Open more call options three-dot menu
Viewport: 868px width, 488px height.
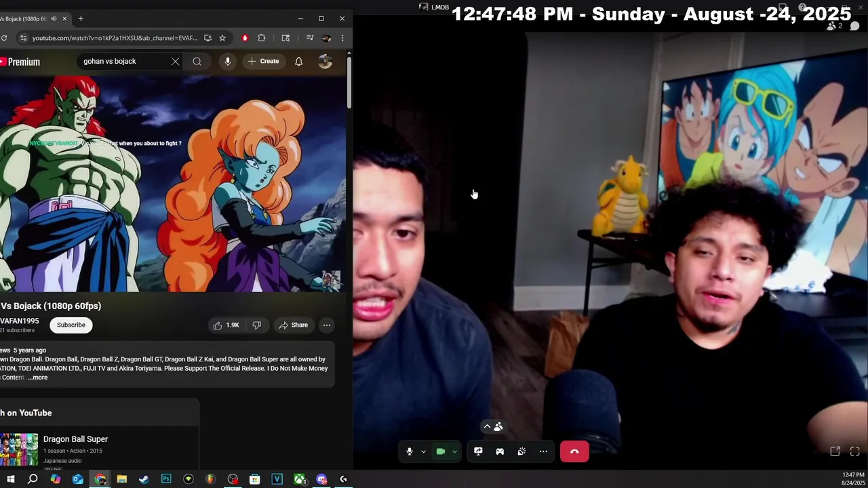coord(543,451)
